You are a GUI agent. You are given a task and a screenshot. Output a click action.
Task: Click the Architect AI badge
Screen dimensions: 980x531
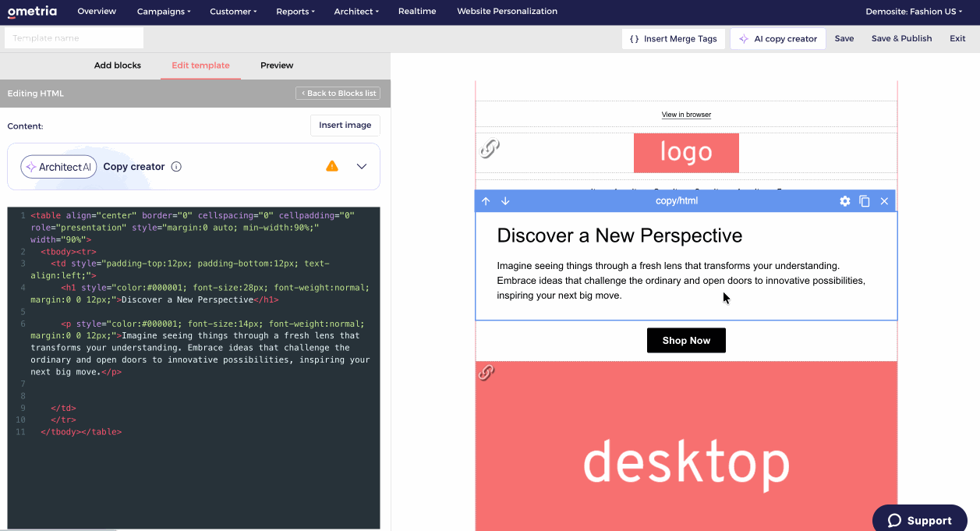click(x=58, y=167)
